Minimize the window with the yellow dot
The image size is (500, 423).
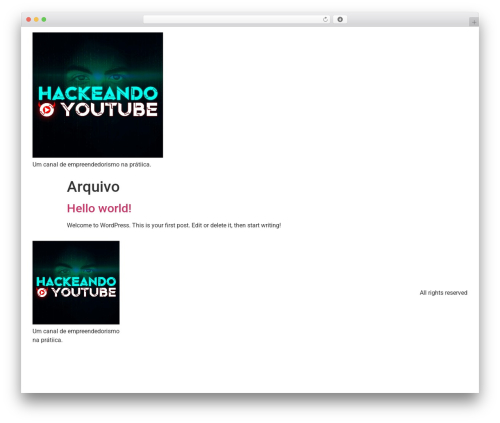pyautogui.click(x=36, y=20)
